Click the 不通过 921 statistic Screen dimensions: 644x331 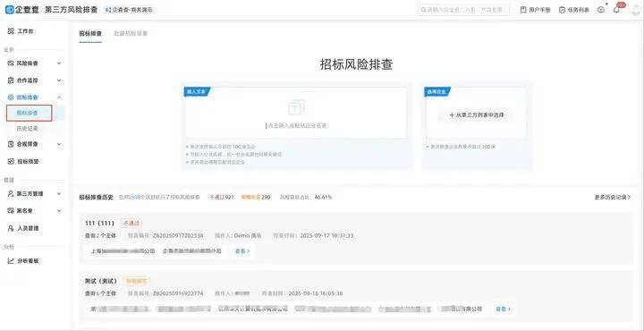point(221,197)
